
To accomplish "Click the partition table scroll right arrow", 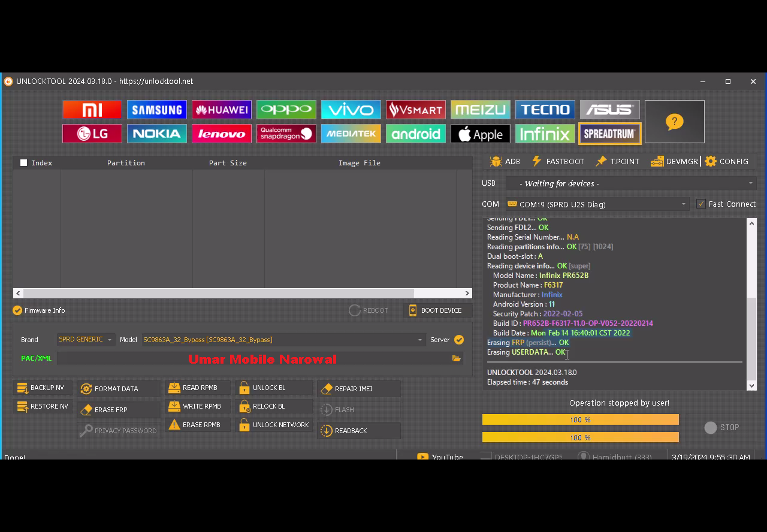I will point(467,293).
